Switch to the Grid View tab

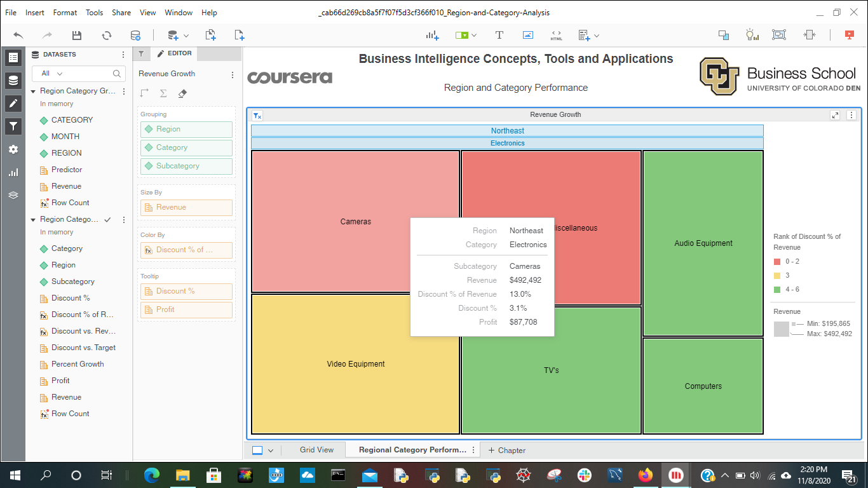316,450
